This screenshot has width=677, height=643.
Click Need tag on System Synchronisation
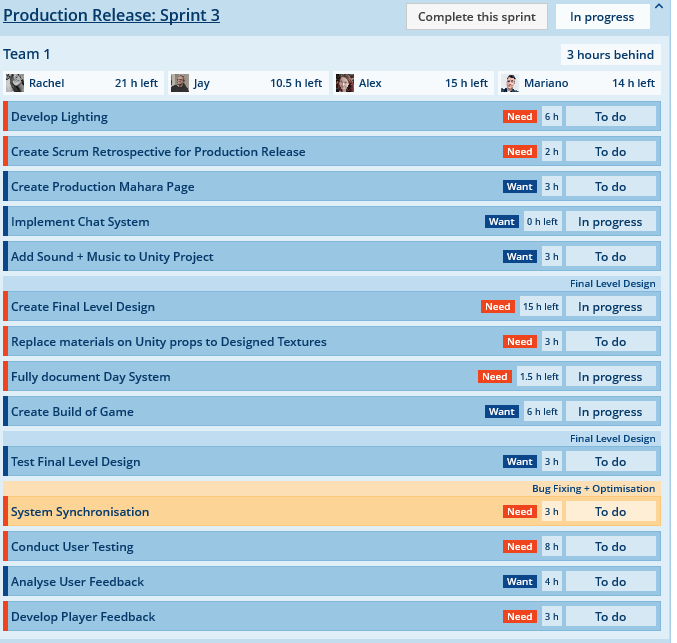click(x=519, y=512)
